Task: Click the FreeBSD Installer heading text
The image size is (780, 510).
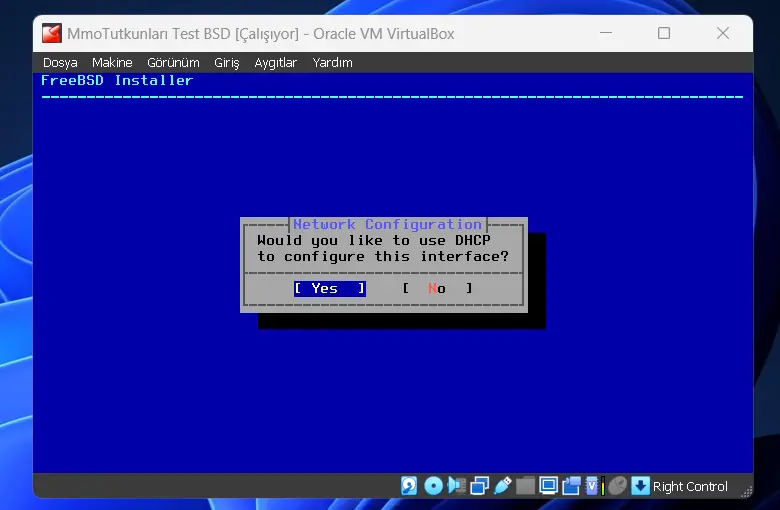Action: [x=117, y=81]
